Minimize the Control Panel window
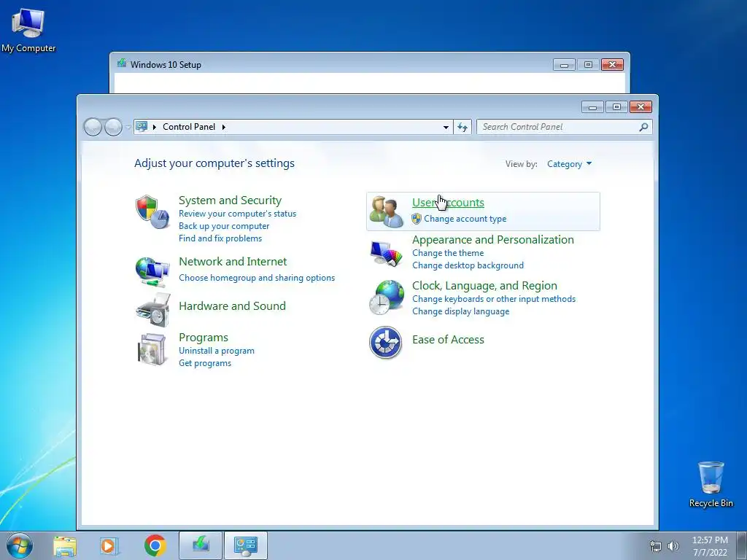This screenshot has width=747, height=560. click(592, 107)
